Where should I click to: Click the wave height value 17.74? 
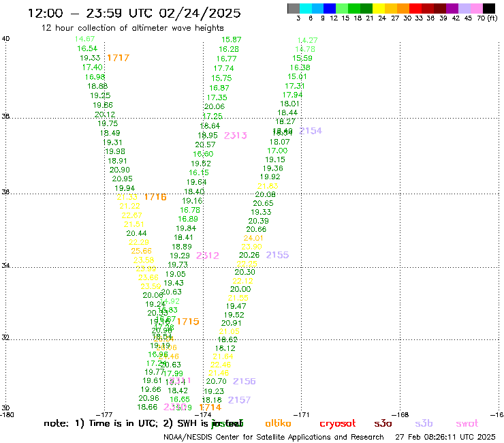coord(223,69)
